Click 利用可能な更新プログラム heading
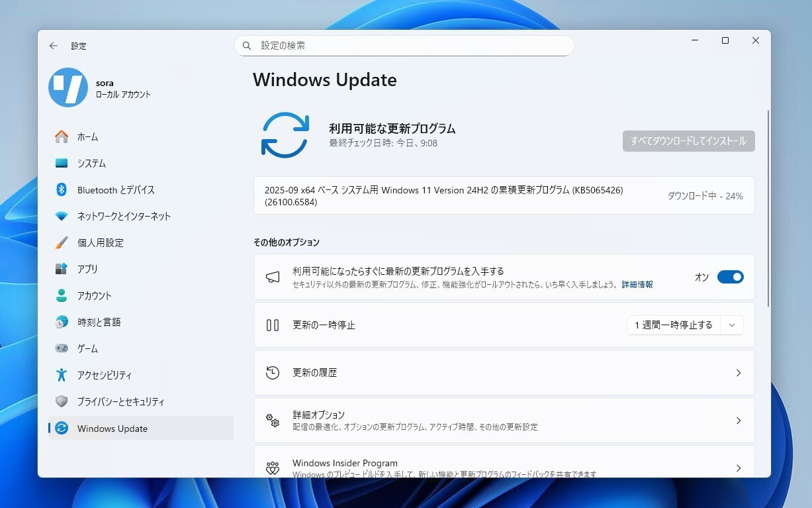Viewport: 812px width, 508px height. [x=392, y=128]
